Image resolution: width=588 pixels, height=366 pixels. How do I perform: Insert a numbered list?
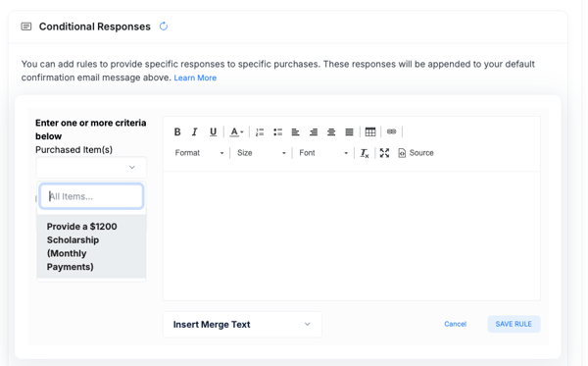260,131
